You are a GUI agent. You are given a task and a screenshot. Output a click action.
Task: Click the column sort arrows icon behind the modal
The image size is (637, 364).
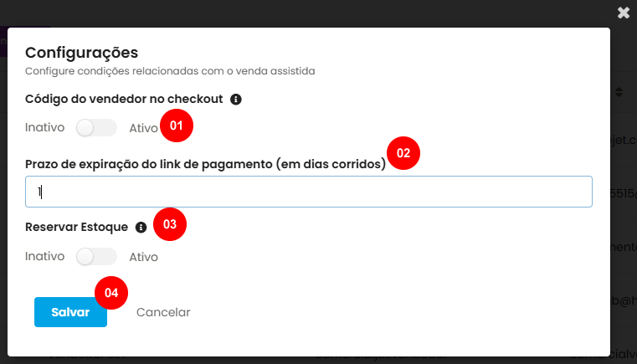click(x=619, y=91)
